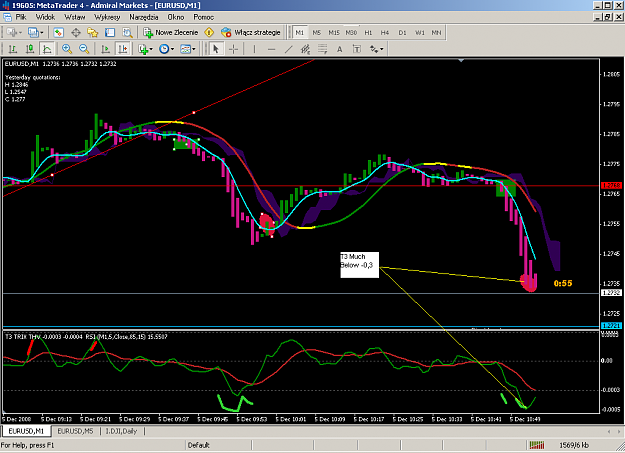The width and height of the screenshot is (625, 453).
Task: Select the vertical line drawing tool
Action: pyautogui.click(x=254, y=49)
